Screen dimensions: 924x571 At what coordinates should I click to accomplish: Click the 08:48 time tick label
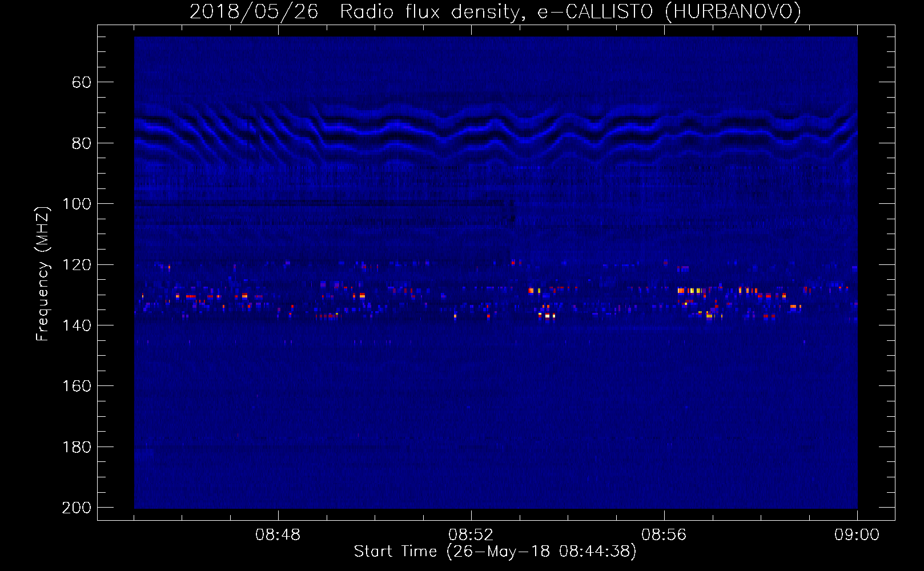278,535
